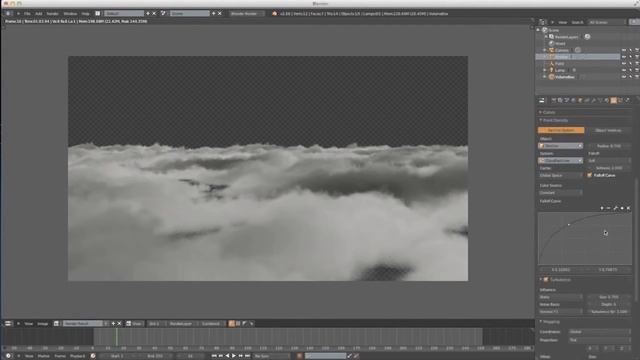Open the Projection Flat dropdown
The width and height of the screenshot is (640, 360).
[600, 340]
